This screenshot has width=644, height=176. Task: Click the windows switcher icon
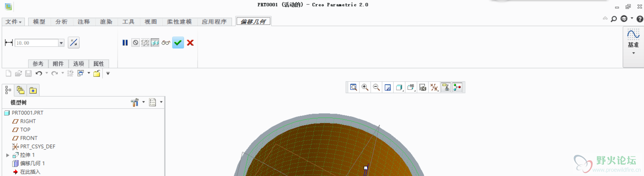click(80, 73)
